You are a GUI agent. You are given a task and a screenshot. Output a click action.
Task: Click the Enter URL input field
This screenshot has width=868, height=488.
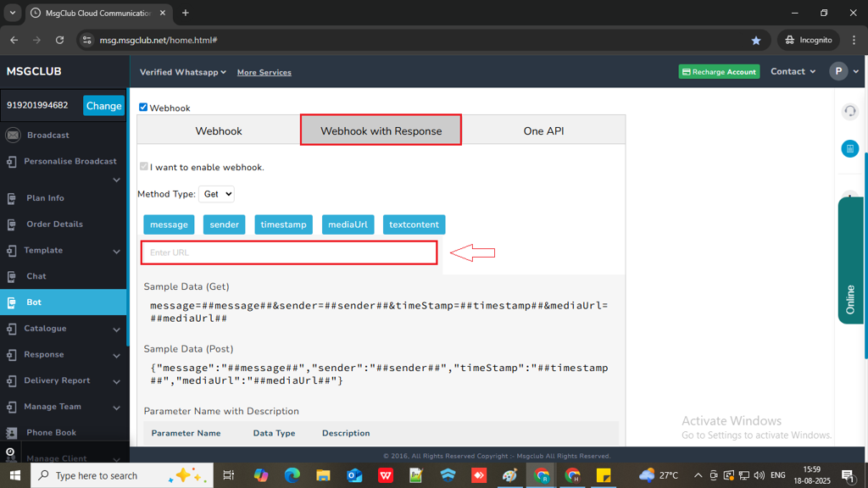tap(289, 252)
